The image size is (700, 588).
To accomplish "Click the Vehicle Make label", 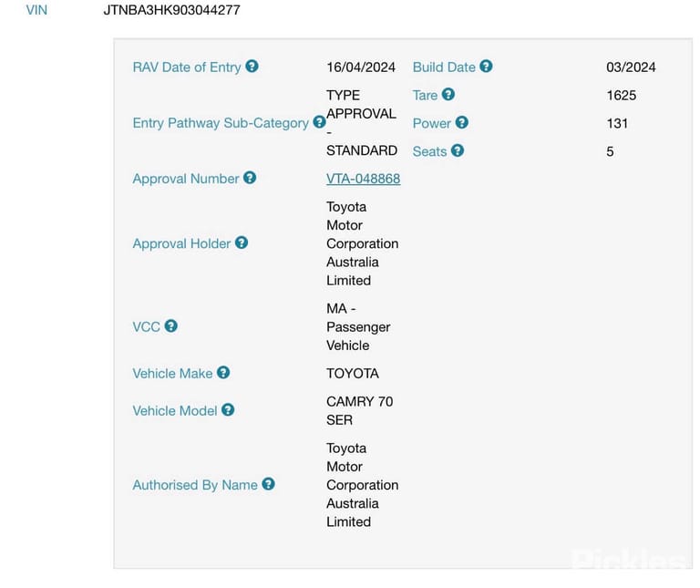I will [172, 373].
